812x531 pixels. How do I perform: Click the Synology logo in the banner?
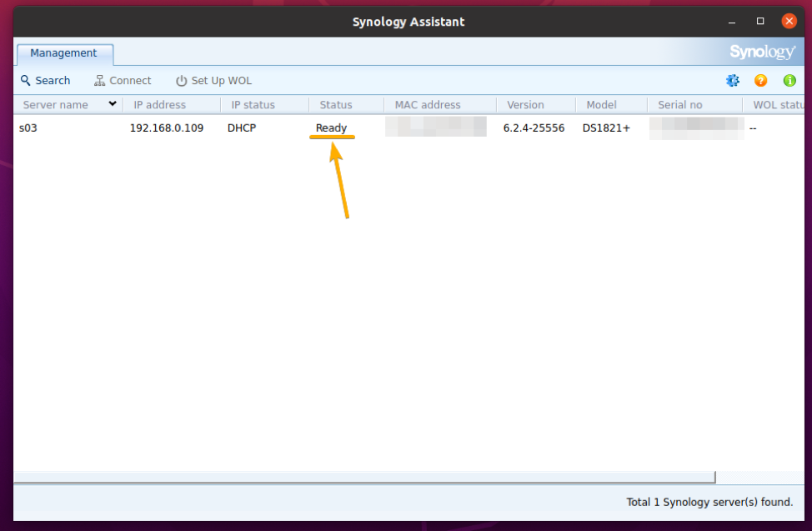(x=762, y=52)
